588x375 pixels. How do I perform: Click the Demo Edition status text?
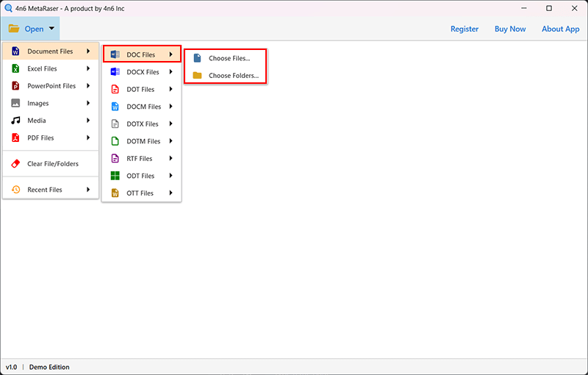49,367
